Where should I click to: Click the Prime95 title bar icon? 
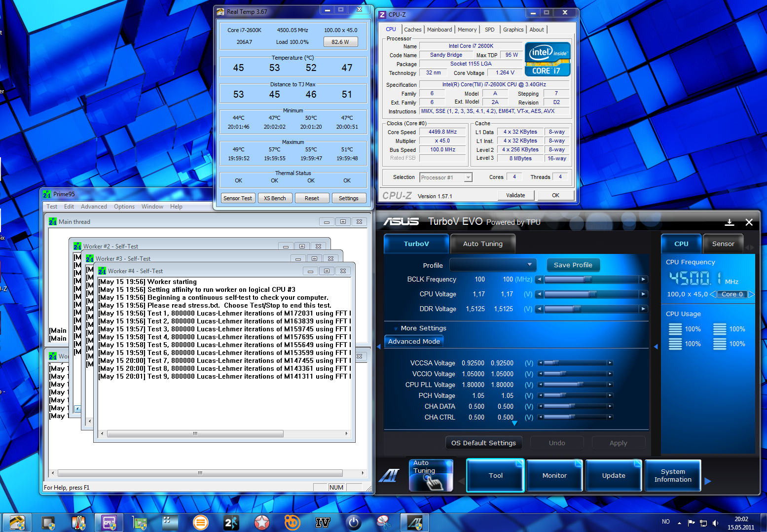coord(47,194)
